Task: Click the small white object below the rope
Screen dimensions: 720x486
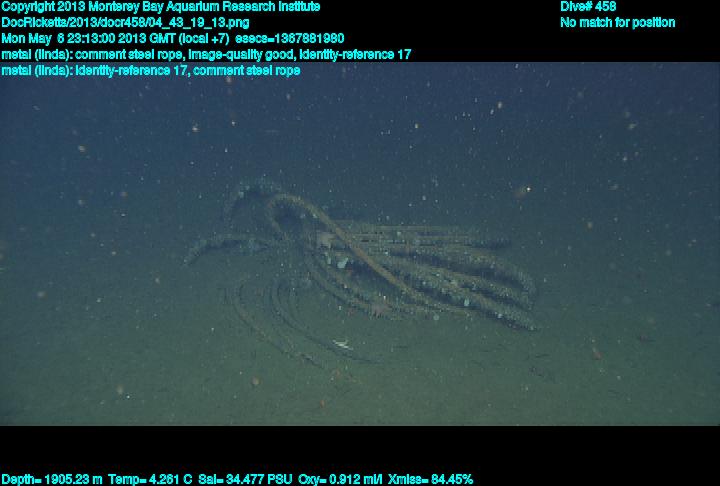Action: coord(341,345)
